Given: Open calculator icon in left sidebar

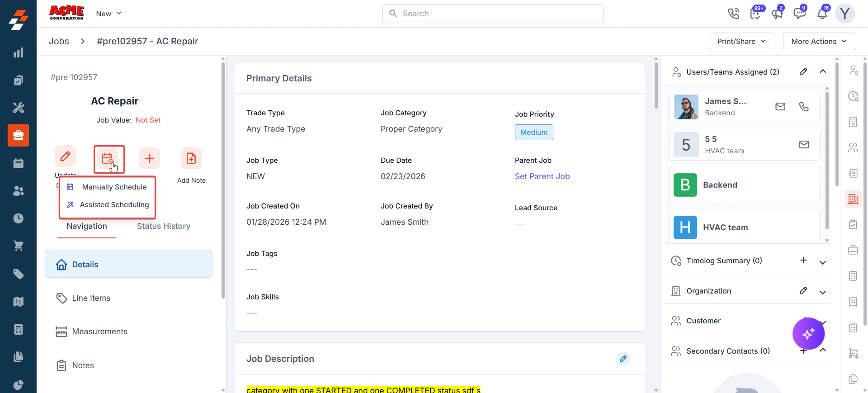Looking at the screenshot, I should pyautogui.click(x=18, y=329).
